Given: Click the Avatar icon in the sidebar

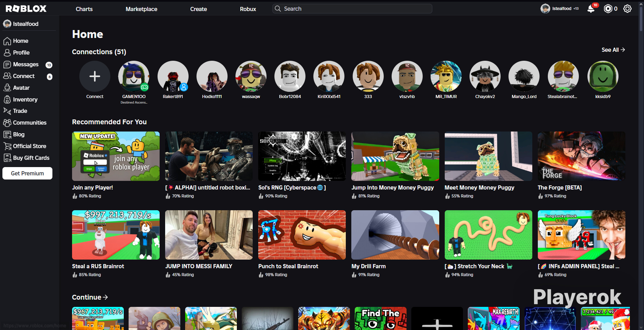Looking at the screenshot, I should [7, 88].
